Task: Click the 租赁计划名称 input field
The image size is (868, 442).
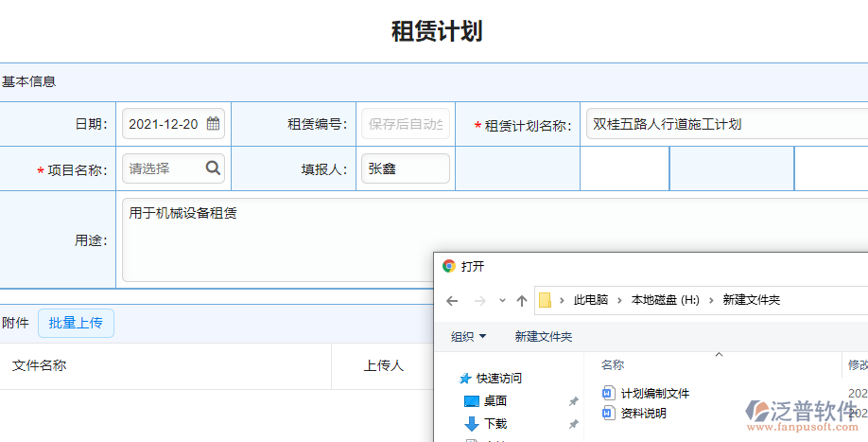Action: (723, 124)
